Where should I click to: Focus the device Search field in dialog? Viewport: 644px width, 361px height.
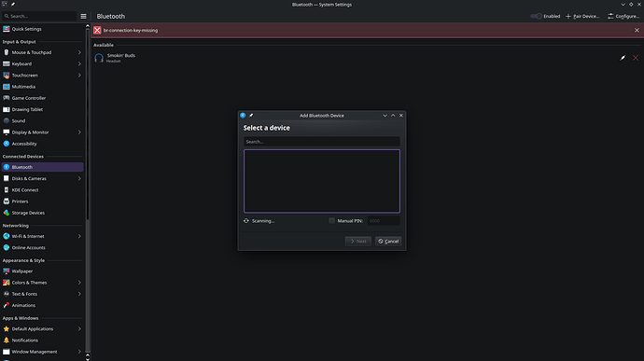tap(322, 142)
